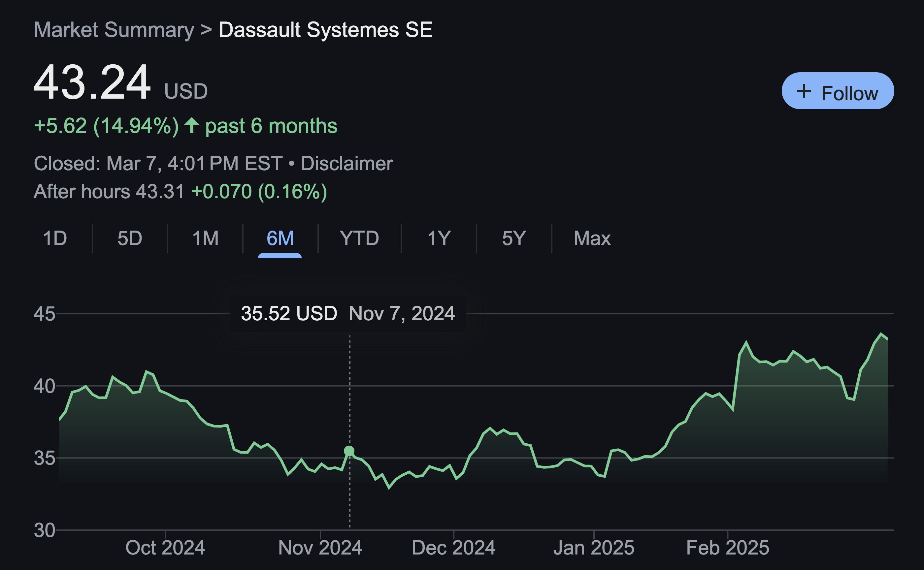Click the +0.070 (0.16%) after-hours change

tap(259, 192)
